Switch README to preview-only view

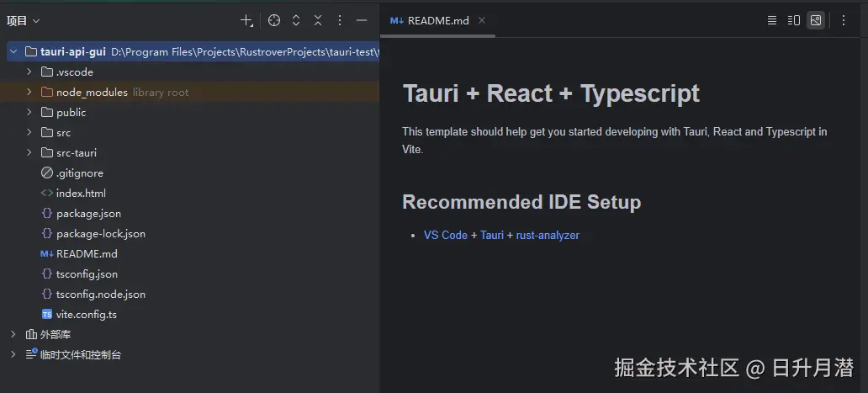(x=815, y=20)
